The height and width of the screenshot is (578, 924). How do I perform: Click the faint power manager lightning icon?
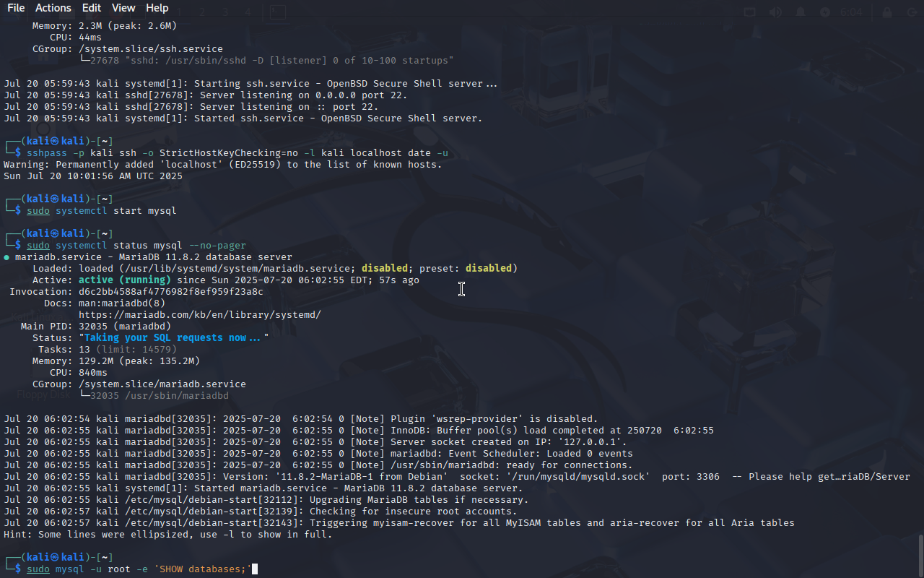coord(825,12)
